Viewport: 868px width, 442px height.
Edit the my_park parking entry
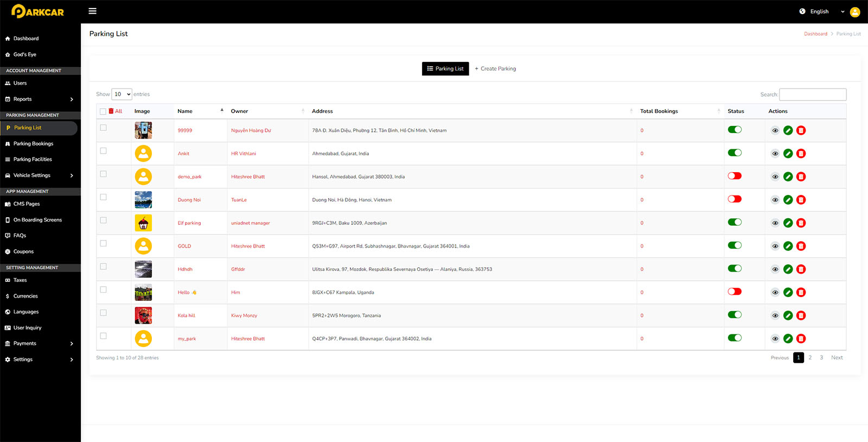pyautogui.click(x=788, y=339)
